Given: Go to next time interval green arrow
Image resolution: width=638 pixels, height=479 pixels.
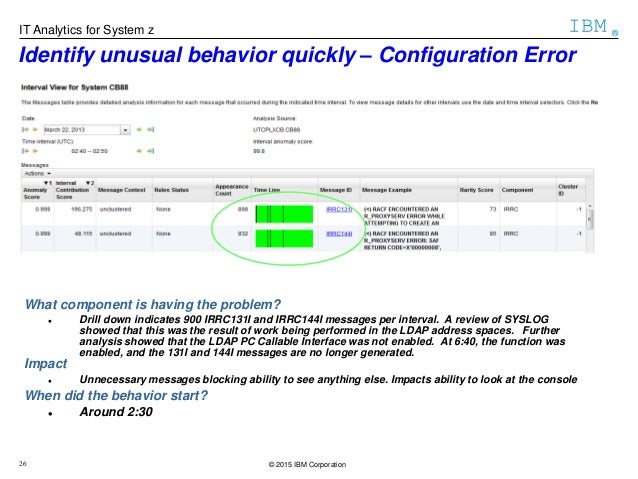Looking at the screenshot, I should [139, 151].
